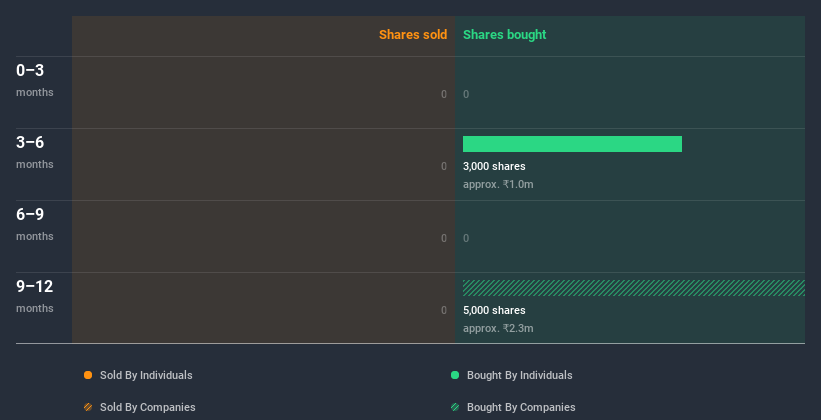The width and height of the screenshot is (821, 420).
Task: Click the orange Sold By Individuals legend dot
Action: pos(88,375)
